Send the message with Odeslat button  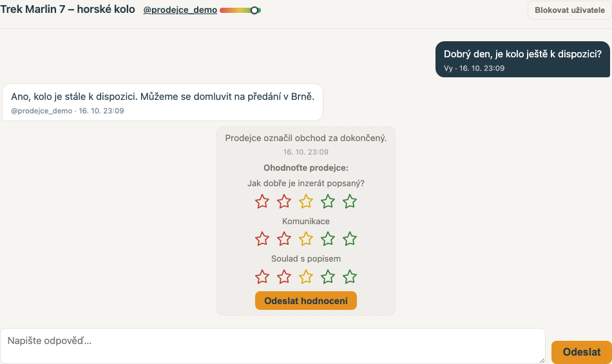point(582,352)
